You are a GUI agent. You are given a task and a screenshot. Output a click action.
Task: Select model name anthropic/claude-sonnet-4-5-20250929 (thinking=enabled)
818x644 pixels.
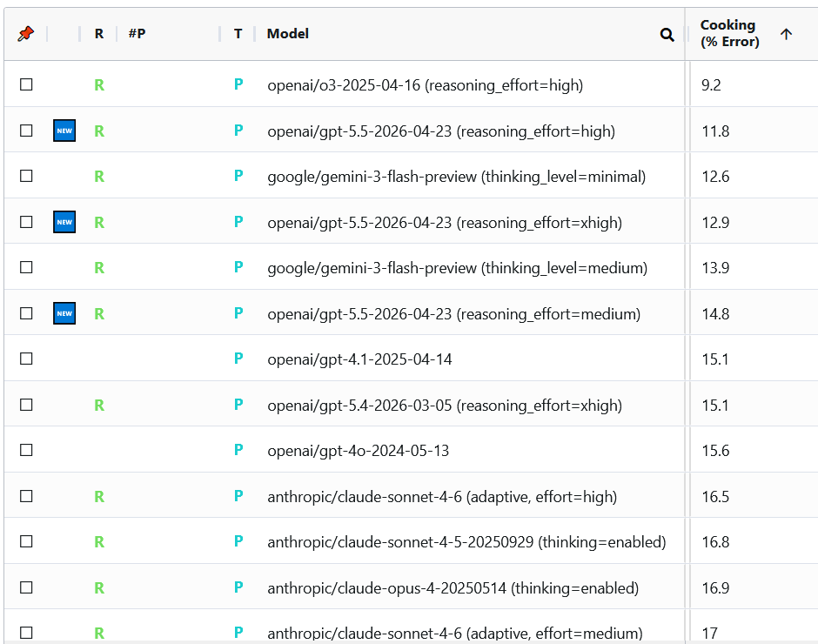(467, 542)
